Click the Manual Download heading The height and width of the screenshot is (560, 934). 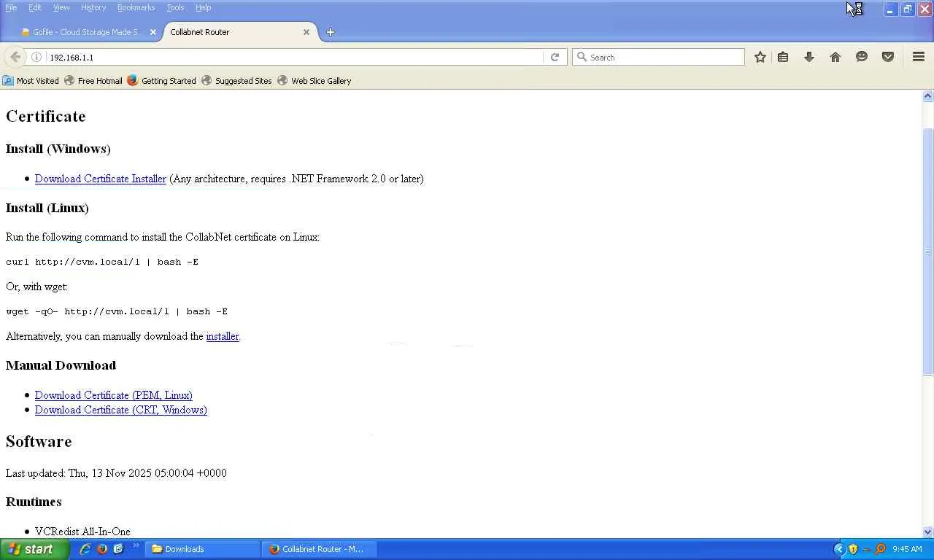pos(61,365)
